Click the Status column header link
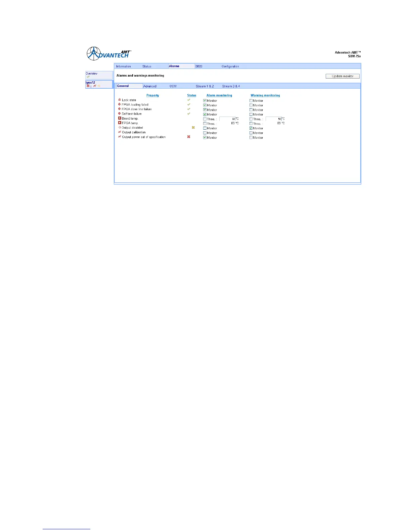This screenshot has height=532, width=411. click(x=192, y=95)
